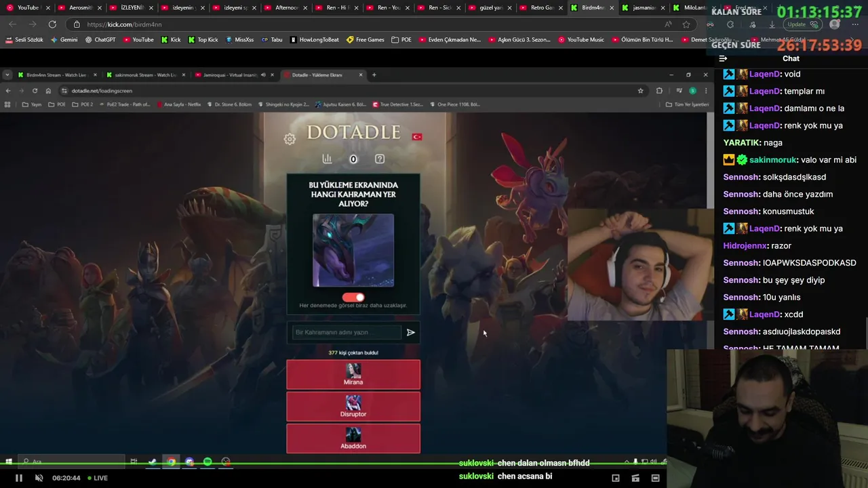Open Dotadle settings gear icon
This screenshot has width=868, height=488.
290,139
